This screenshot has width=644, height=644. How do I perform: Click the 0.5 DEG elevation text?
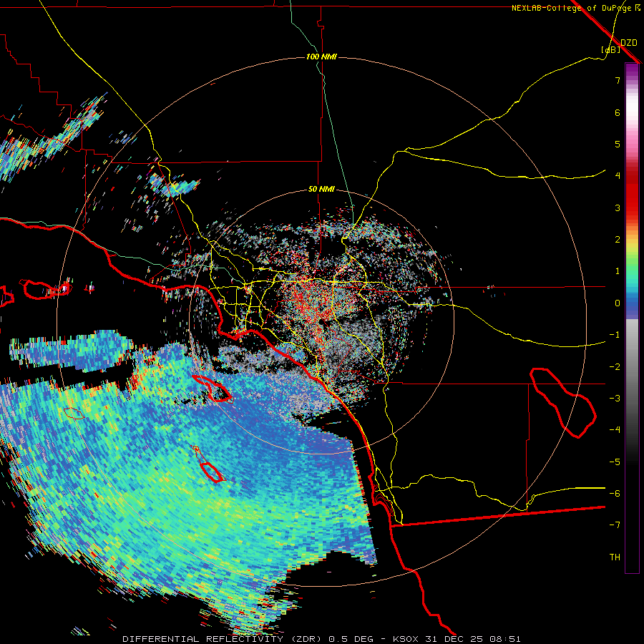click(x=351, y=639)
